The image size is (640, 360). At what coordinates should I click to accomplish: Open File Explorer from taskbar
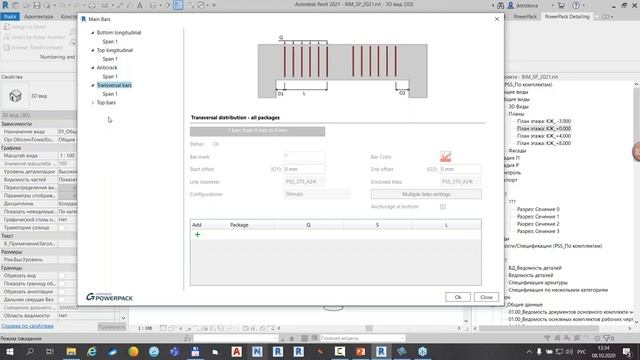point(71,351)
